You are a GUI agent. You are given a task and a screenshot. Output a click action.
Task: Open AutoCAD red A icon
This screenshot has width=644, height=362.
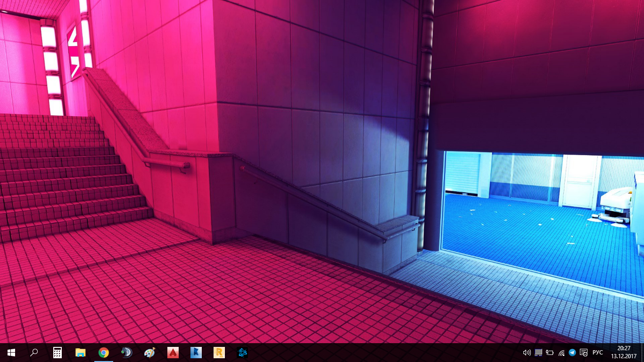[x=173, y=353]
